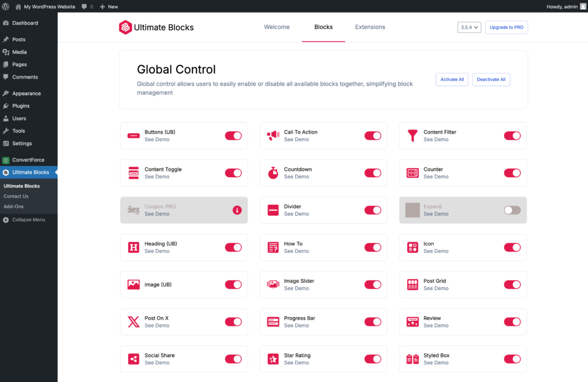Open the 3.5.4 version dropdown

(x=469, y=27)
